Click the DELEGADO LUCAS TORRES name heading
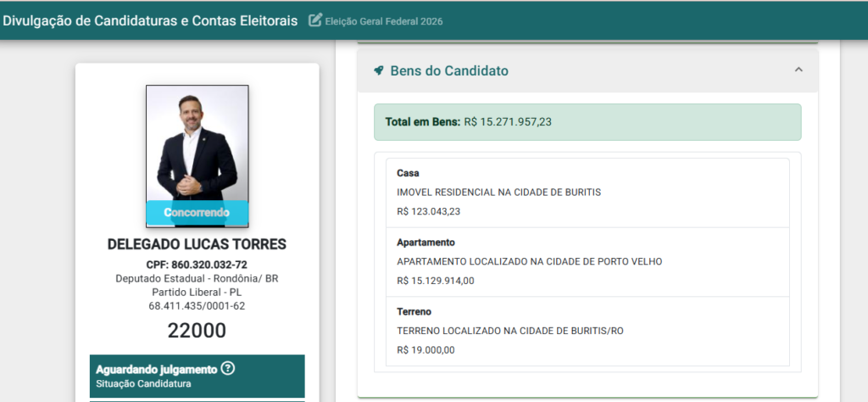The width and height of the screenshot is (868, 402). [197, 244]
